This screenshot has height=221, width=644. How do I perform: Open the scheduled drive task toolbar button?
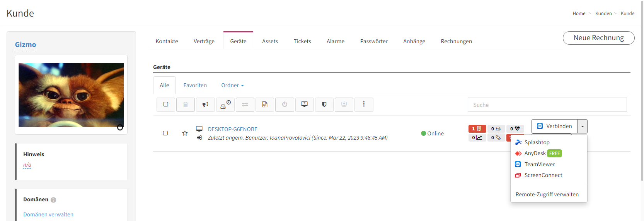pyautogui.click(x=225, y=105)
